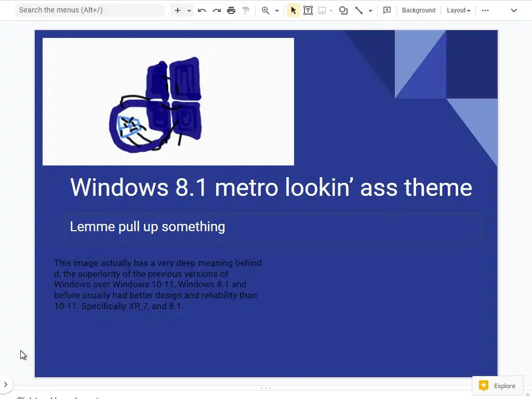Open the Background settings button
This screenshot has width=532, height=399.
coord(419,10)
